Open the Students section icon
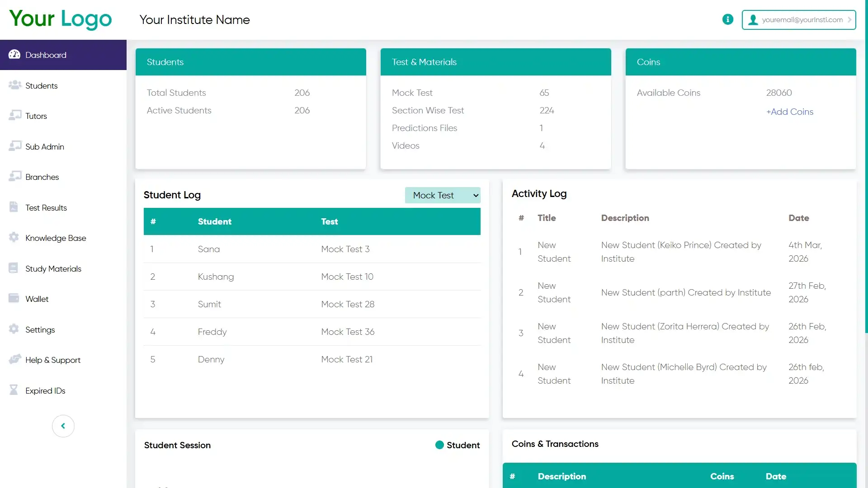 [x=15, y=84]
